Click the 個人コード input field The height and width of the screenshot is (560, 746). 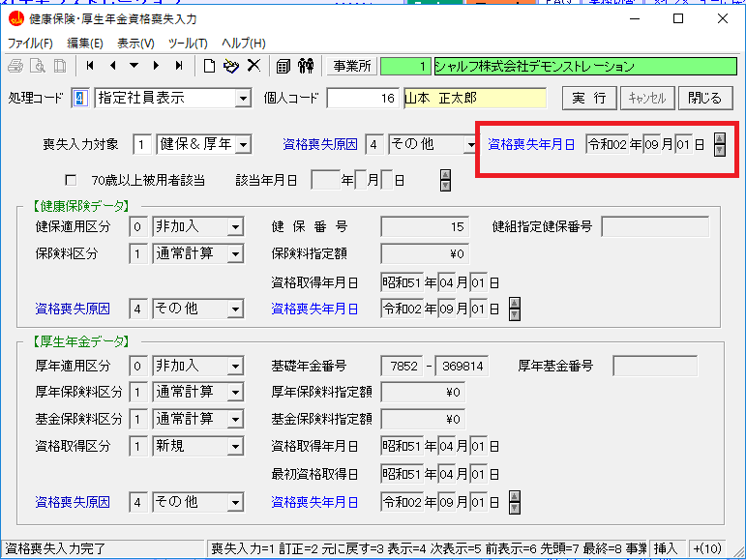pyautogui.click(x=362, y=99)
